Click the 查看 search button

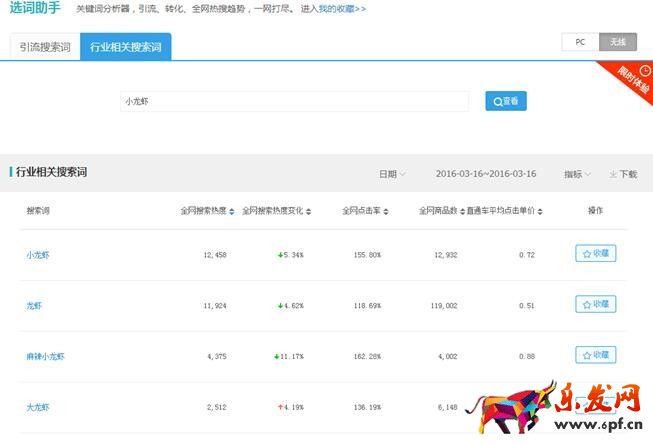505,101
